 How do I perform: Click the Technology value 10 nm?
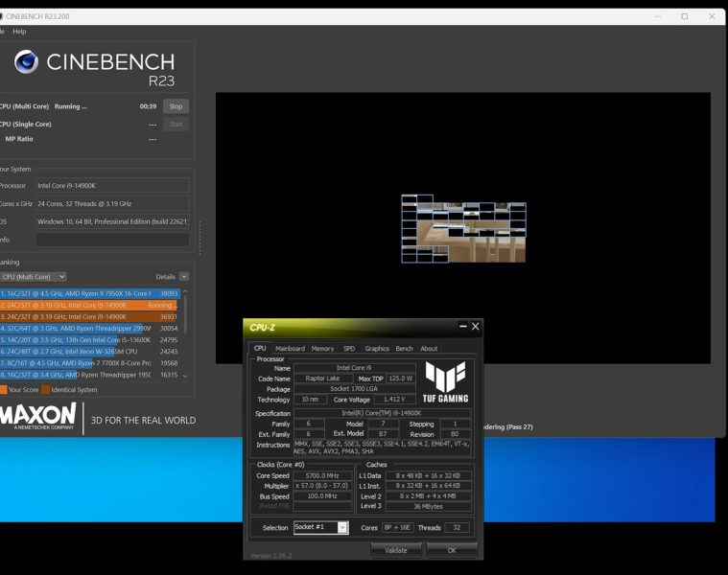point(310,400)
